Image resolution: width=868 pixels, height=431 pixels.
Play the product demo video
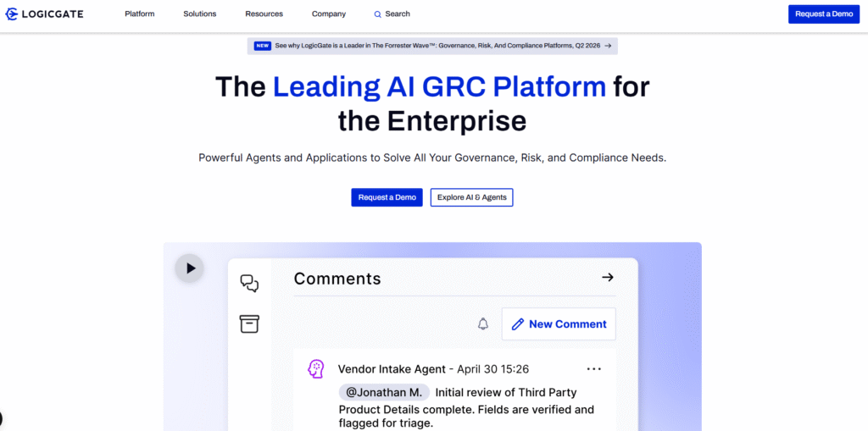point(190,268)
